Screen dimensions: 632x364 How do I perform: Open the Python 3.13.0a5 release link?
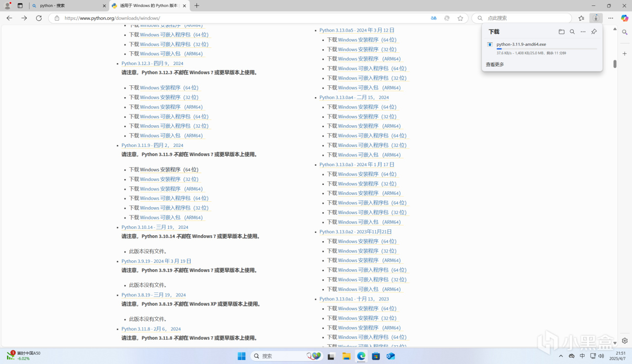357,30
